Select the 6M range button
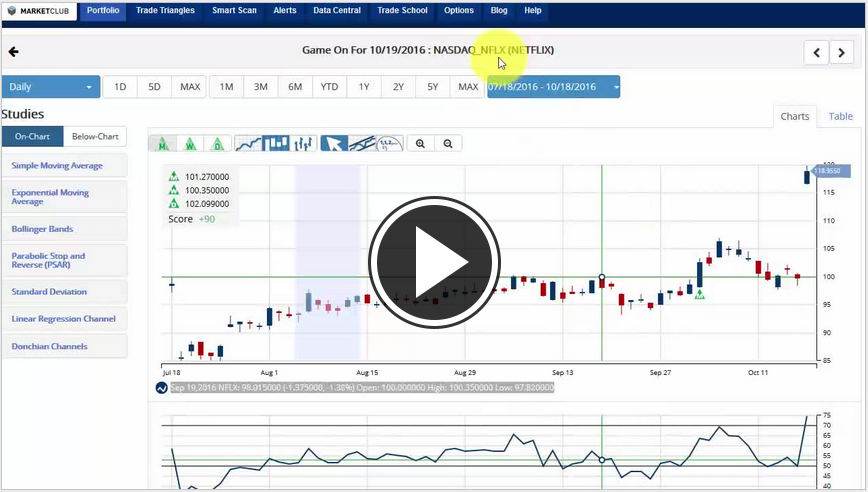 point(295,87)
